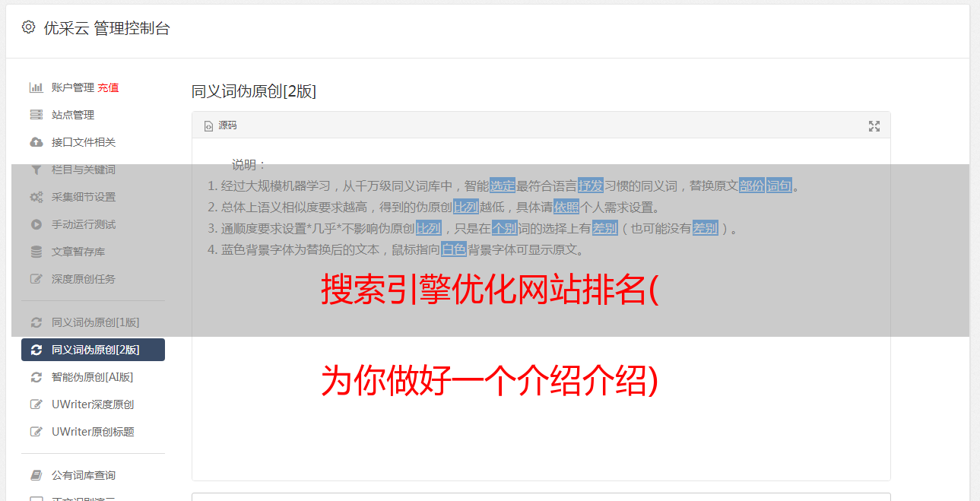Click the server icon next to 站点管理
980x501 pixels.
coord(36,115)
